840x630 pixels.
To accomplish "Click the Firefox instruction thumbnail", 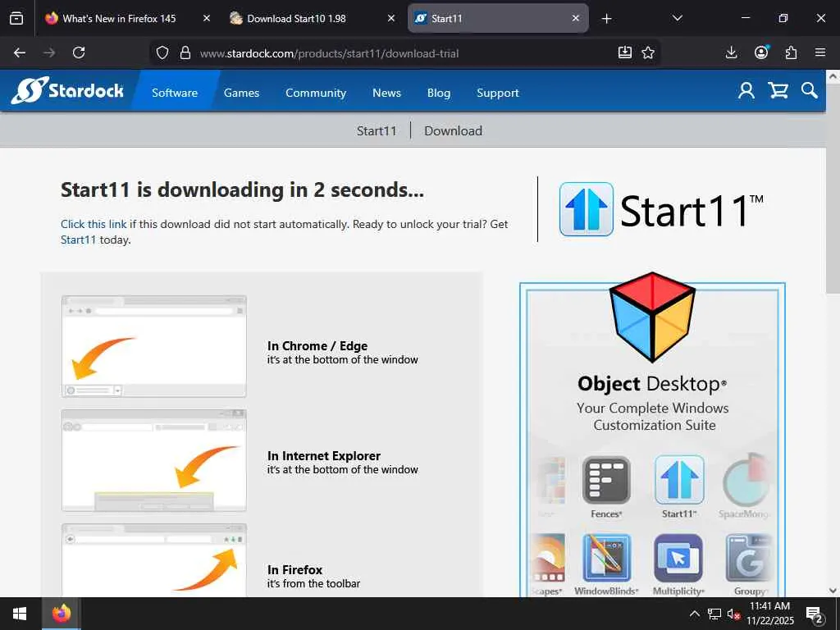I will coord(154,559).
